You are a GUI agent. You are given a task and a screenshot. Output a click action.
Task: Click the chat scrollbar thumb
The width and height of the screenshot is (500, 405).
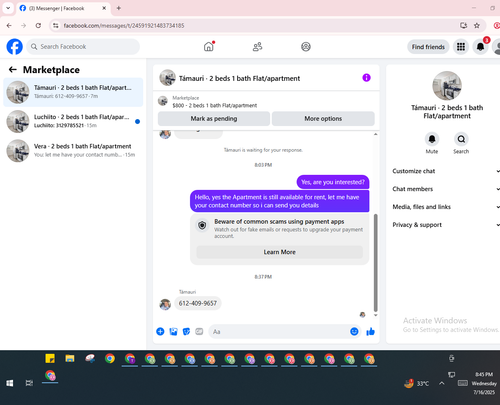point(376,263)
